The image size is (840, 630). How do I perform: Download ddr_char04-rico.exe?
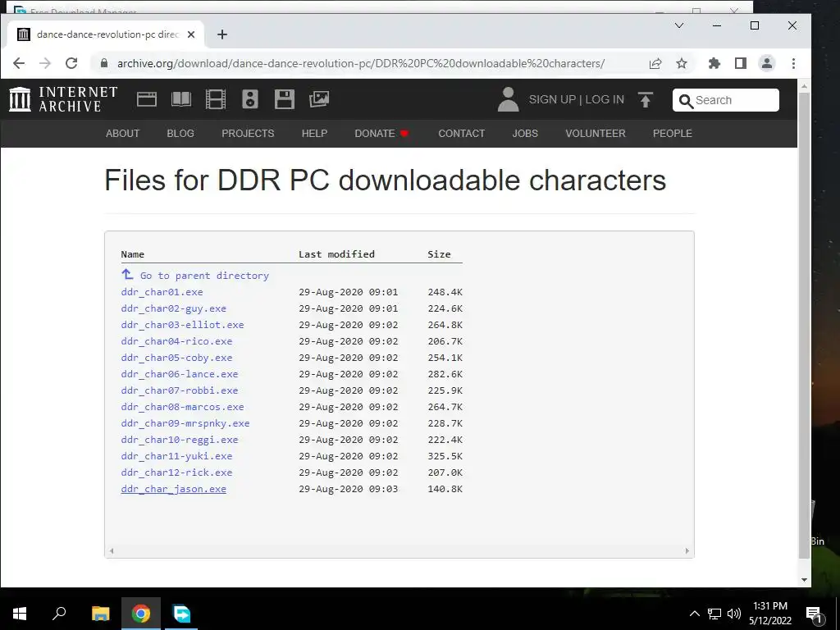pos(177,341)
